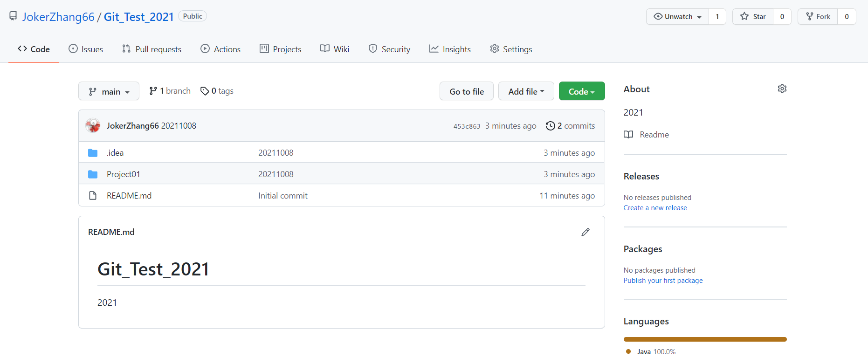Click JokerZhang66's avatar image
Viewport: 868px width, 364px height.
click(93, 125)
